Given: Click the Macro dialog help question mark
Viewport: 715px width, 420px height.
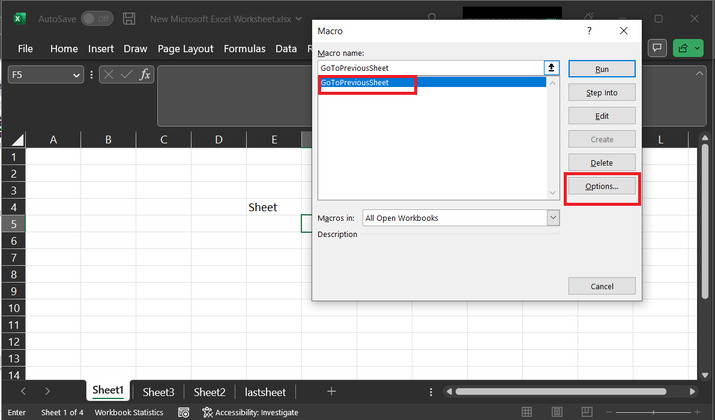Looking at the screenshot, I should click(589, 31).
